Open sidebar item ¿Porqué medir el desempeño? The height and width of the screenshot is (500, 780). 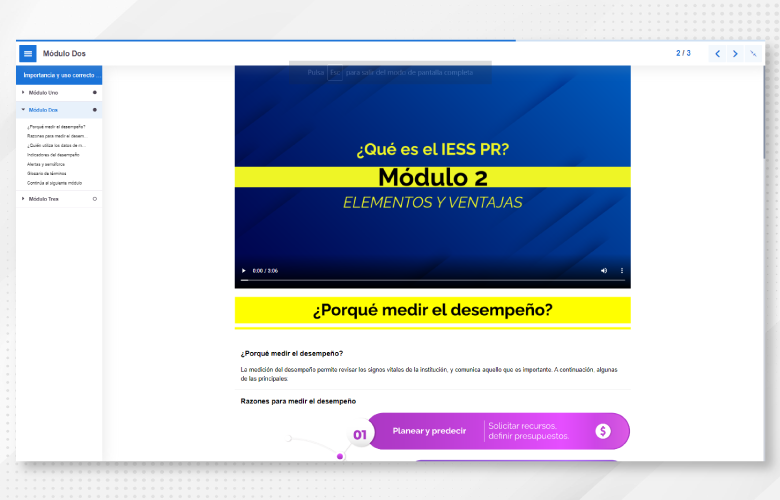click(56, 127)
